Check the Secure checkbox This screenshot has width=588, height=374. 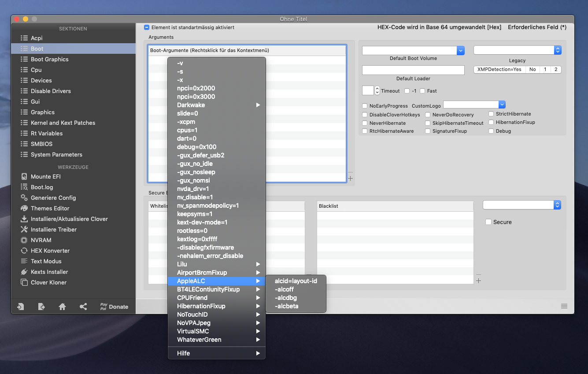[x=488, y=222]
